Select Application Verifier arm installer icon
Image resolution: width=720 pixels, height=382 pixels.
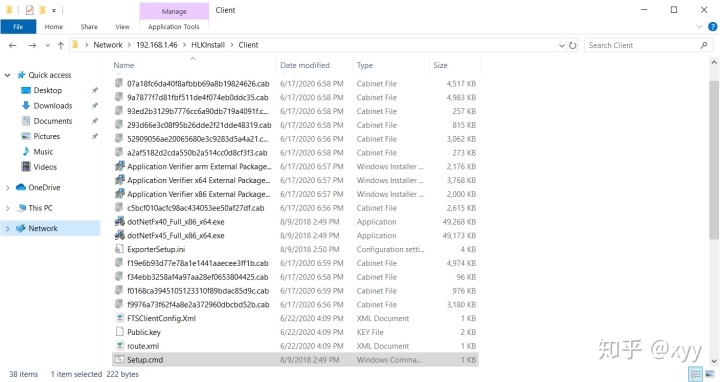click(119, 166)
